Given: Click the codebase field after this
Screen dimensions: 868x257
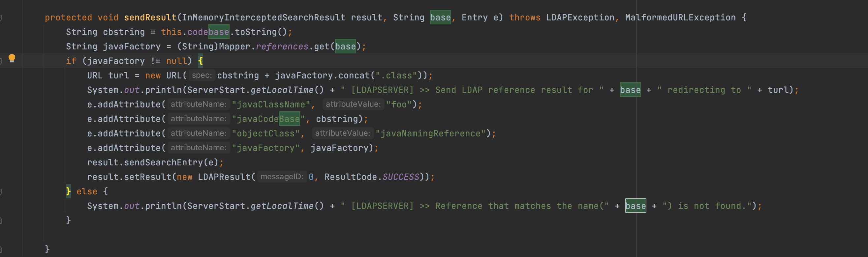Looking at the screenshot, I should point(208,32).
